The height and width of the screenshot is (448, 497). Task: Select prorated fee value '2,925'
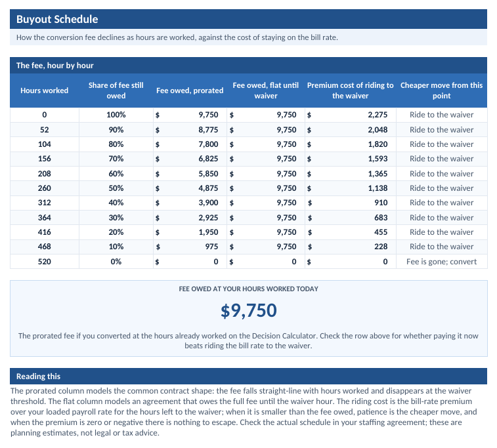190,218
